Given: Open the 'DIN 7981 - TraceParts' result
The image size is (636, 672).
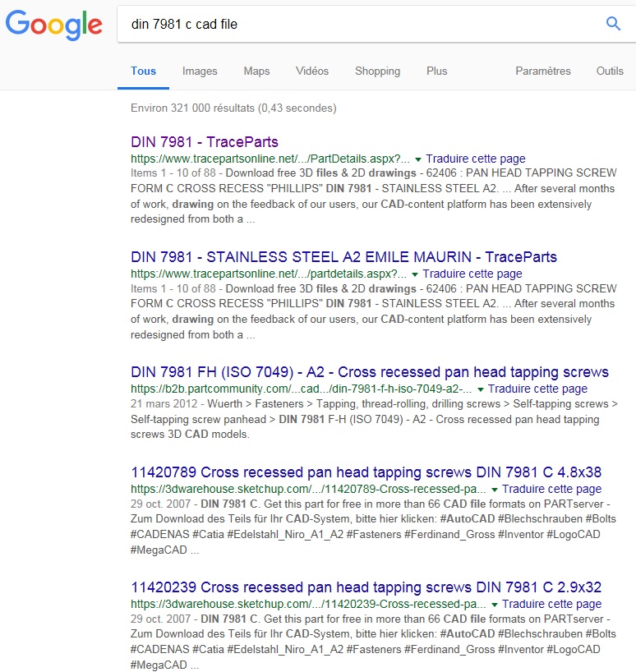Looking at the screenshot, I should [x=205, y=142].
